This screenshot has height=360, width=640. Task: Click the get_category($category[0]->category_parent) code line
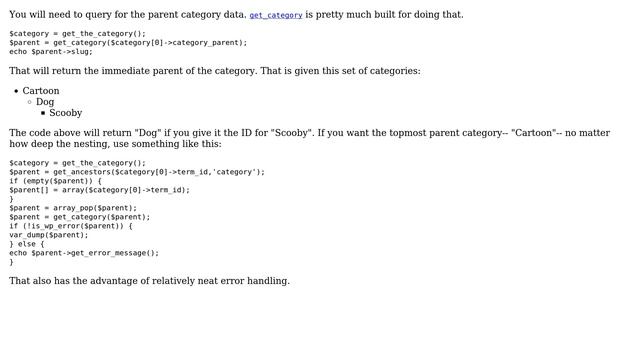pyautogui.click(x=128, y=42)
